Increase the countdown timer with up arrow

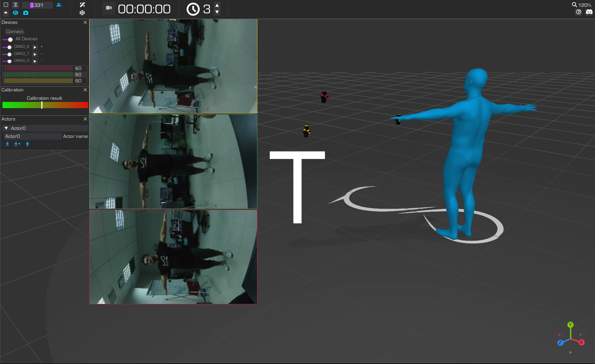[x=217, y=5]
